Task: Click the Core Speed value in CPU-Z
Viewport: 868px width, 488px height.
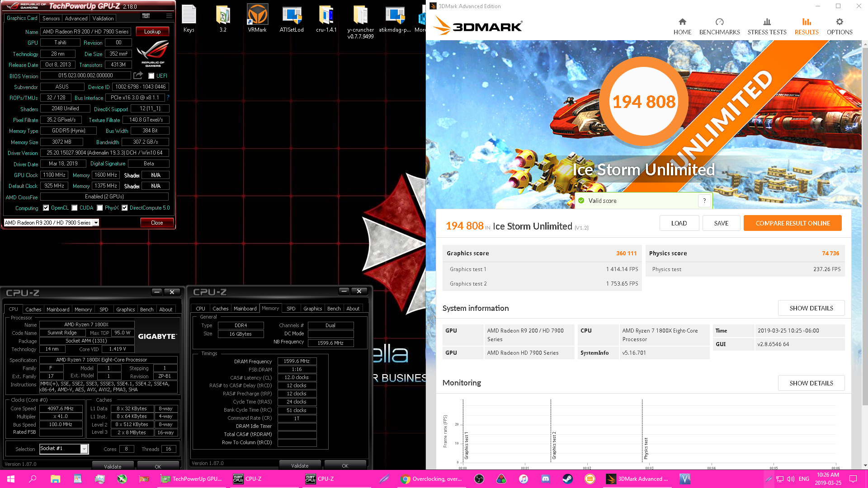Action: [x=61, y=408]
